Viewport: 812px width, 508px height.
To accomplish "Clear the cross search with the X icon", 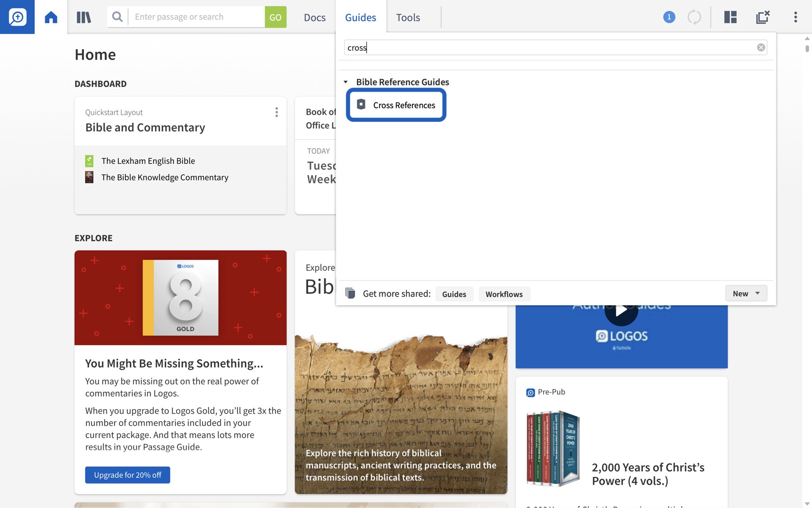I will coord(761,47).
